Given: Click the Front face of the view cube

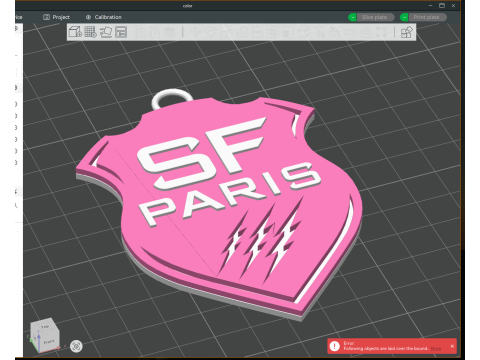Looking at the screenshot, I should point(49,342).
